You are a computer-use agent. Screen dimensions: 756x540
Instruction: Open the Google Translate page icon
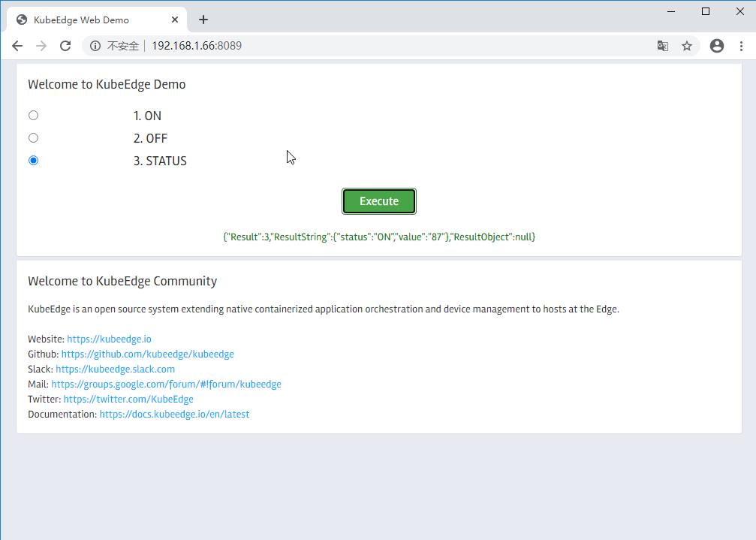pos(663,46)
